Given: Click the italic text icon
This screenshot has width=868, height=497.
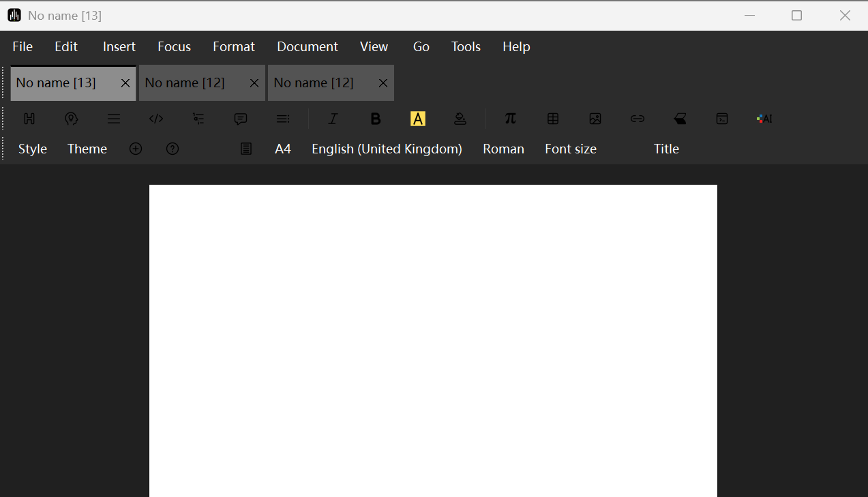Looking at the screenshot, I should tap(333, 119).
